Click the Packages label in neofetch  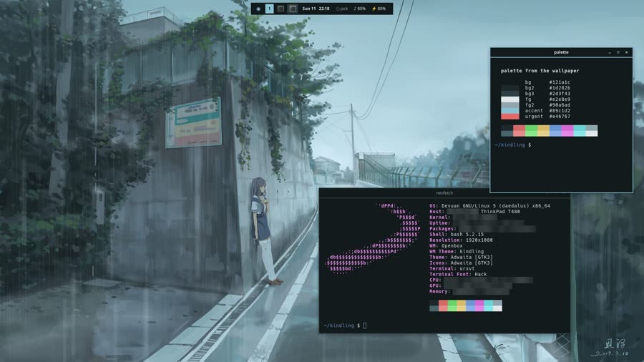(x=442, y=229)
